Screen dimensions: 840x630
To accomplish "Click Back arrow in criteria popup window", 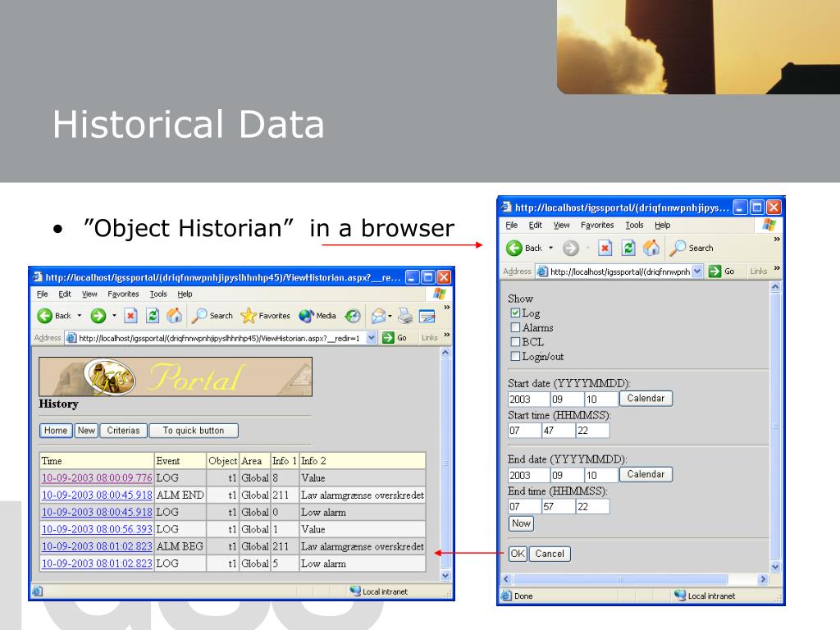I will pos(514,248).
